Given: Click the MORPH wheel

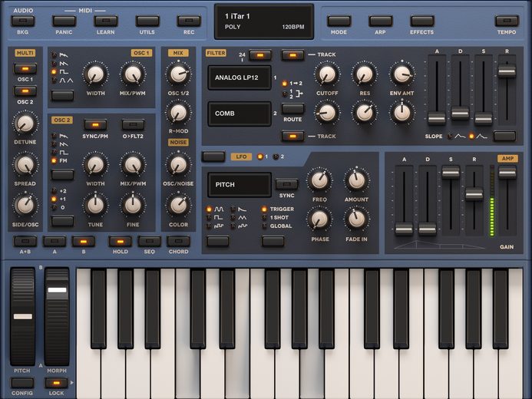Looking at the screenshot, I should (57, 316).
